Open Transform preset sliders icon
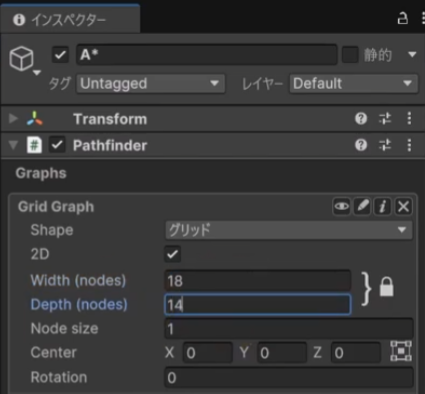 [x=385, y=119]
